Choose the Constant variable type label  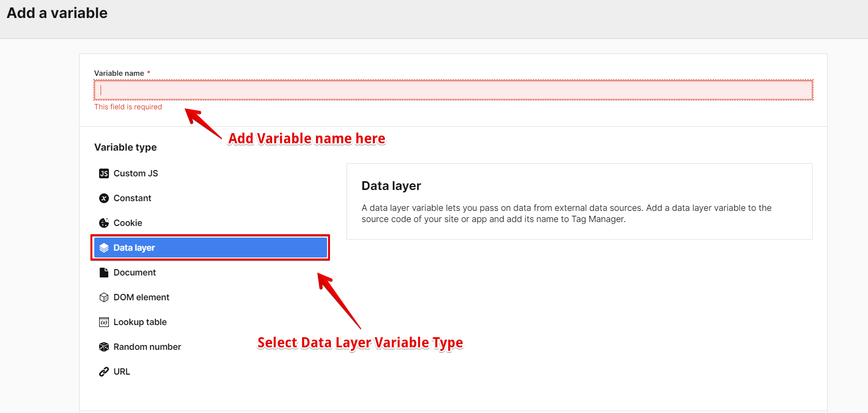click(132, 198)
